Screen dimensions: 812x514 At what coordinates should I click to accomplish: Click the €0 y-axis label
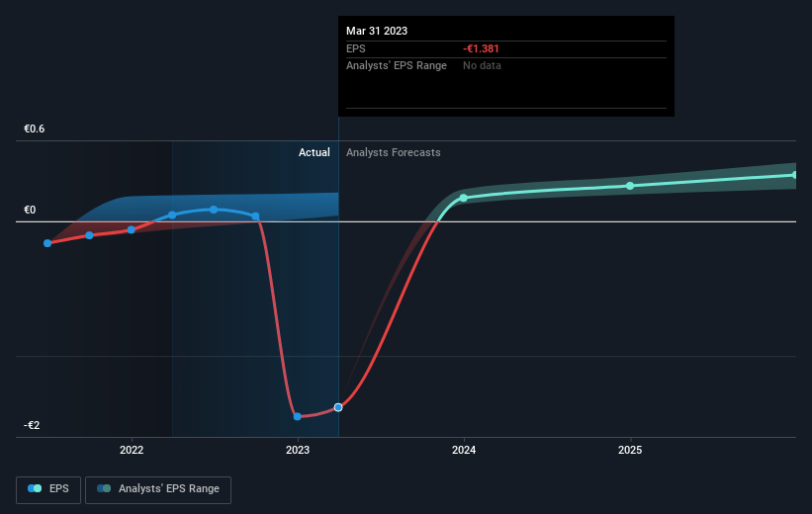coord(30,210)
